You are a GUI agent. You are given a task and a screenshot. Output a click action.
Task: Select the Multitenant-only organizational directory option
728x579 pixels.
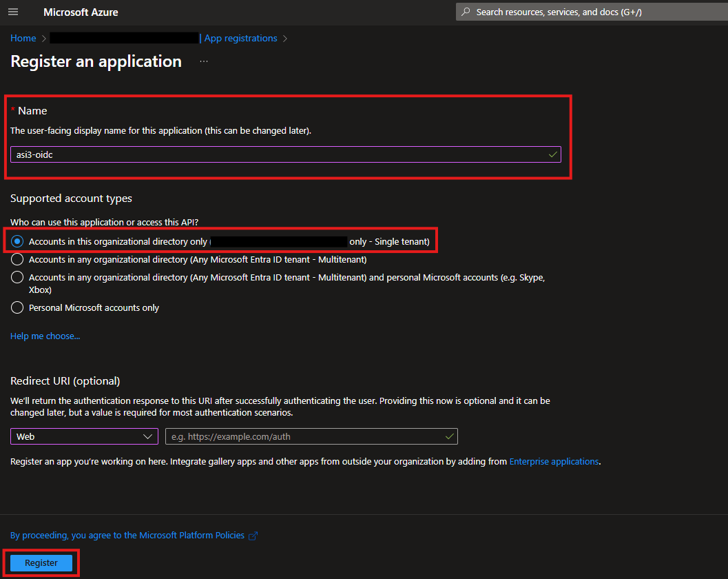pyautogui.click(x=17, y=259)
